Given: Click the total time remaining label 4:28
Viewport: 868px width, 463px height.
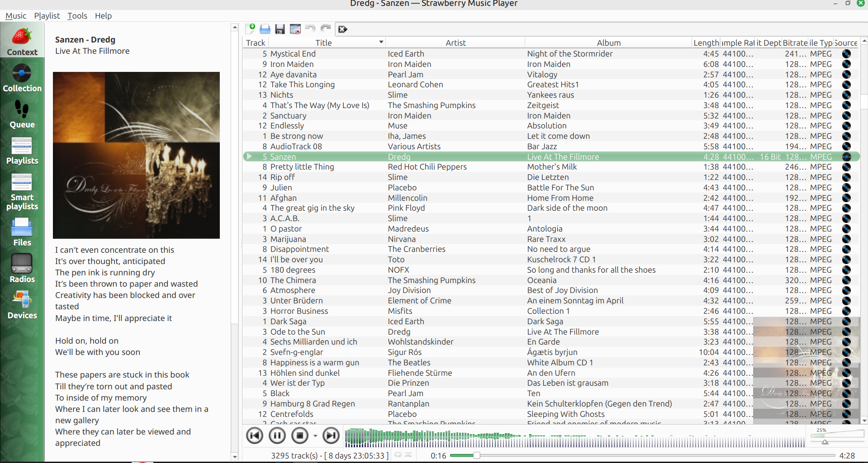Looking at the screenshot, I should 847,455.
